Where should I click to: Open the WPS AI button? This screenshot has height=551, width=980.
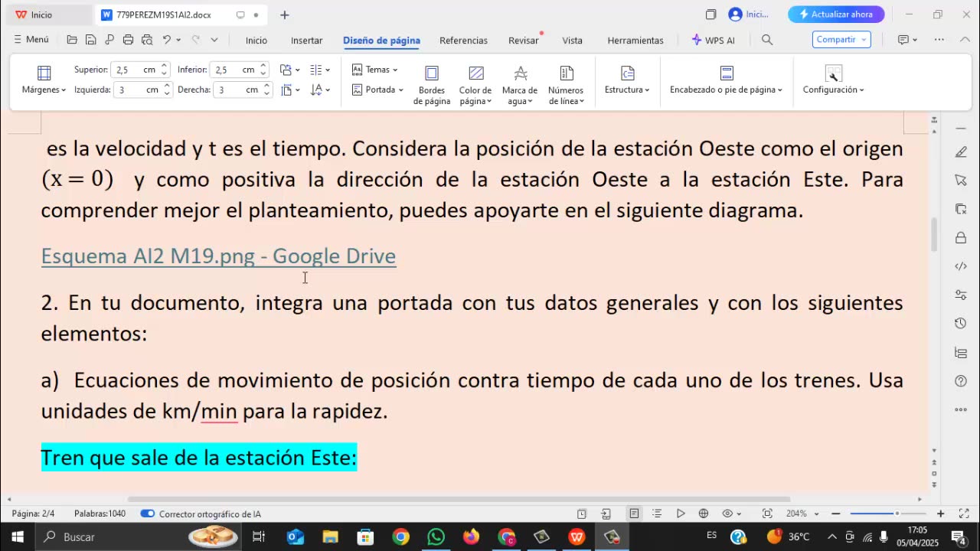coord(713,40)
